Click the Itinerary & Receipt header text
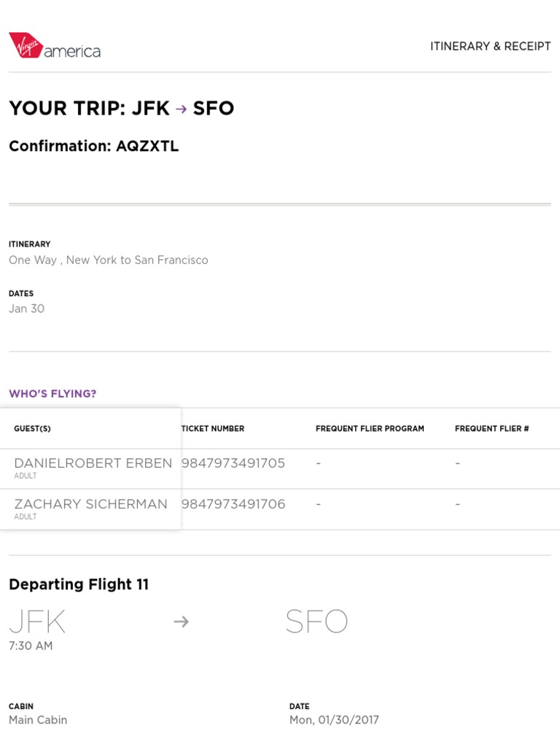Viewport: 560px width, 747px height. tap(490, 46)
